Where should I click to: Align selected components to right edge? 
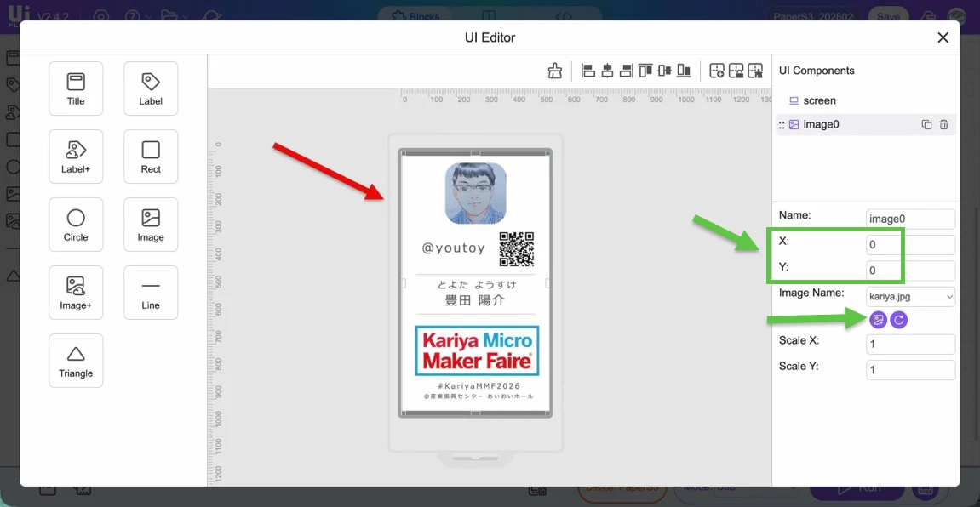tap(627, 71)
